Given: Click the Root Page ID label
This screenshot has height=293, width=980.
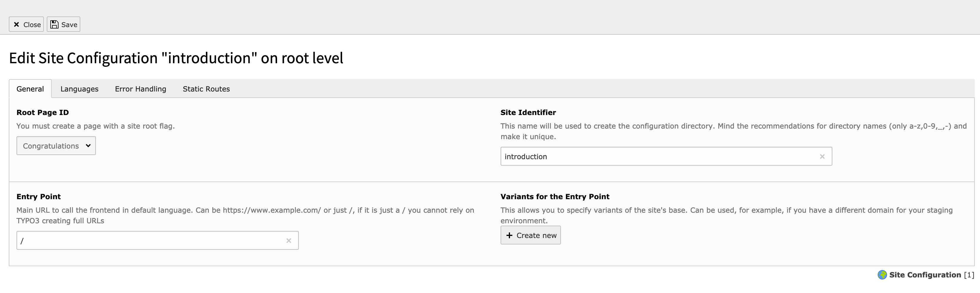Looking at the screenshot, I should point(43,112).
